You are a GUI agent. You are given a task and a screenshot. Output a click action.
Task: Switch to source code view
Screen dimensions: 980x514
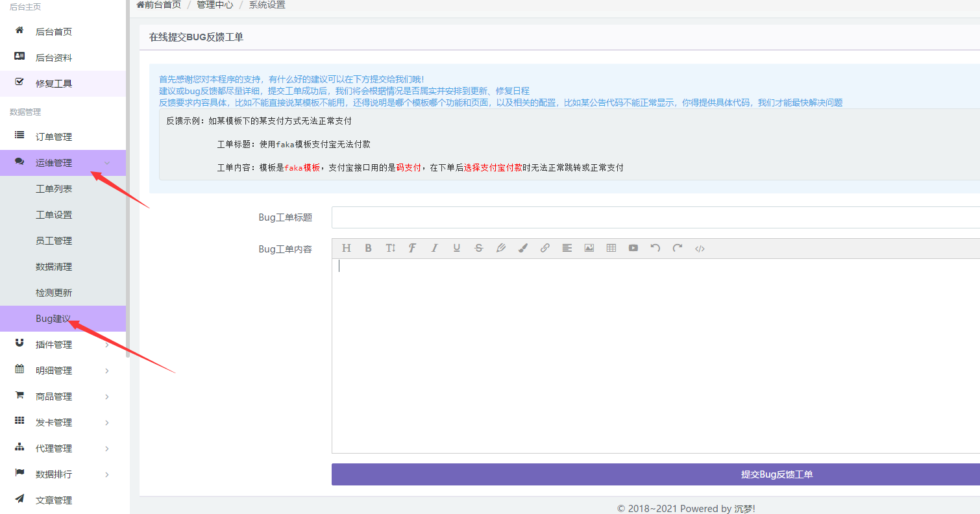[x=699, y=248]
